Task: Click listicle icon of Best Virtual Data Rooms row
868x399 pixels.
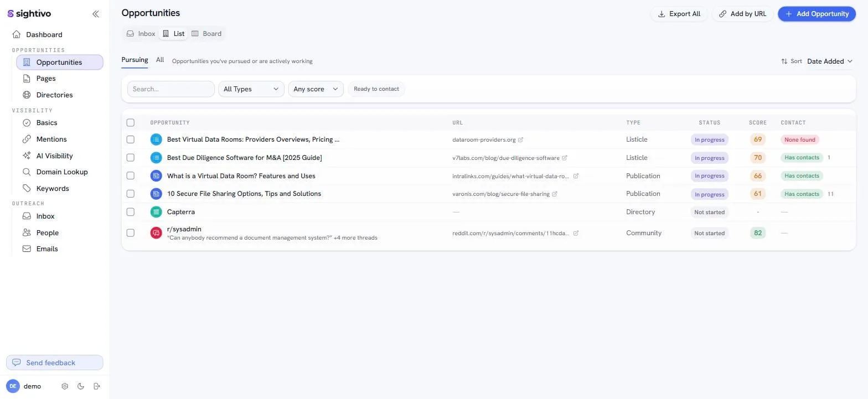Action: [x=156, y=139]
